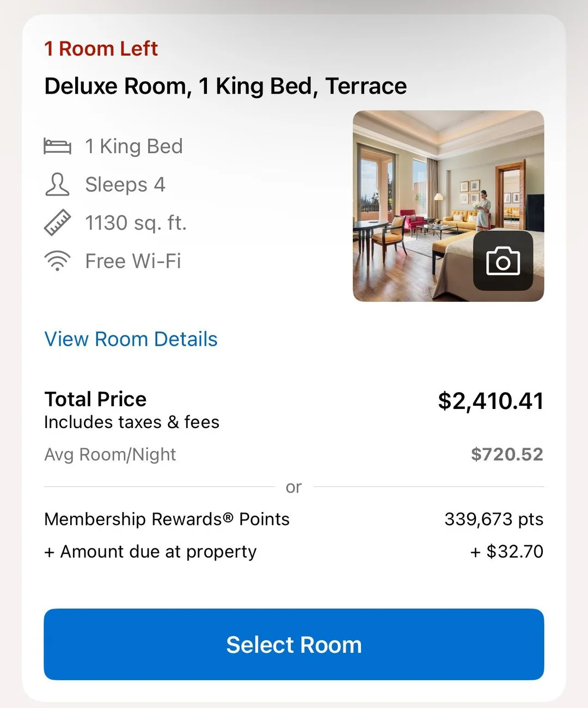Click the $720.52 average nightly rate
Screen dimensions: 588x708
pyautogui.click(x=507, y=454)
